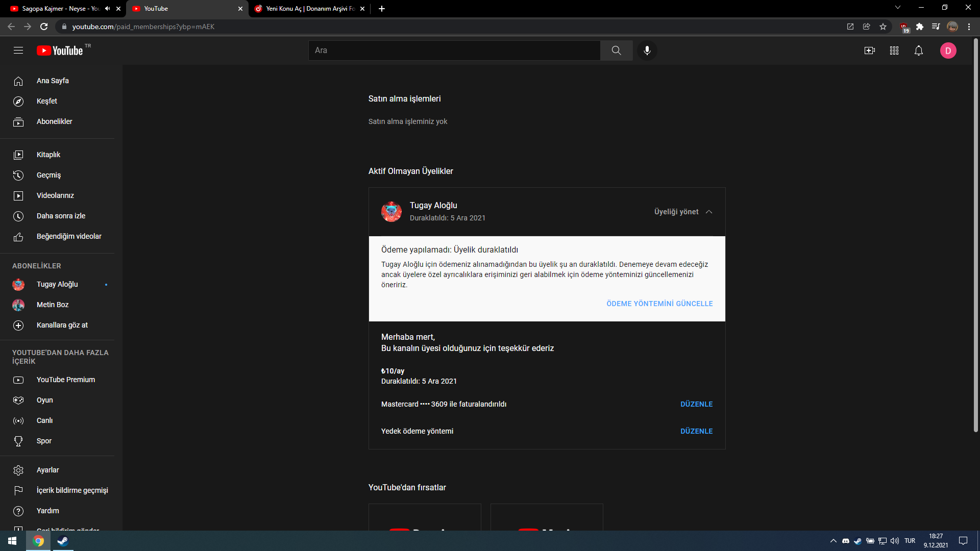
Task: Click inside the Ara search field
Action: tap(454, 50)
